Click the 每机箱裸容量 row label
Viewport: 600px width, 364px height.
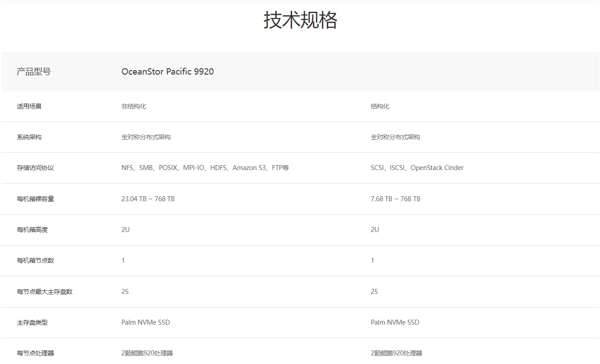[x=35, y=199]
